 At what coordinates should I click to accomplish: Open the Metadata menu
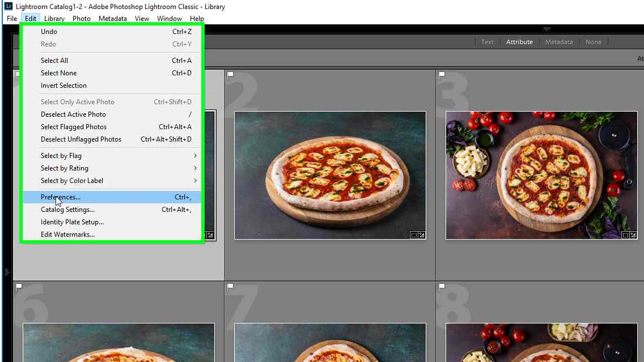coord(113,19)
